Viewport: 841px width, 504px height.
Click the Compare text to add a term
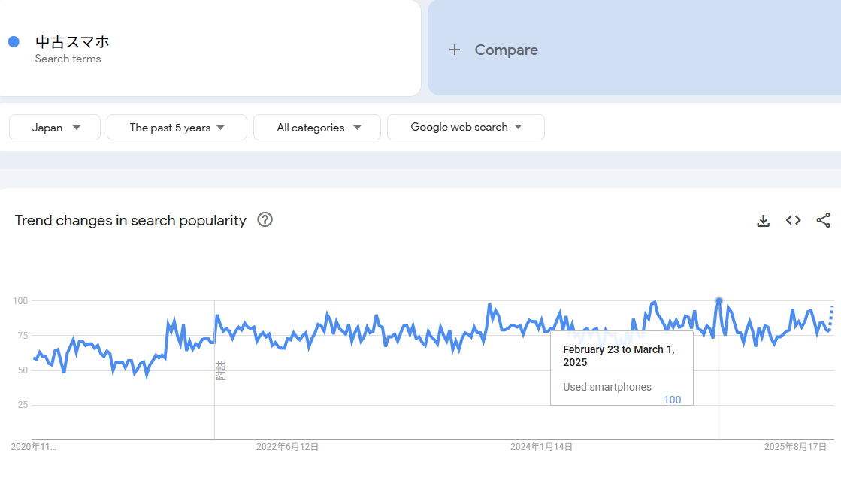click(x=506, y=50)
